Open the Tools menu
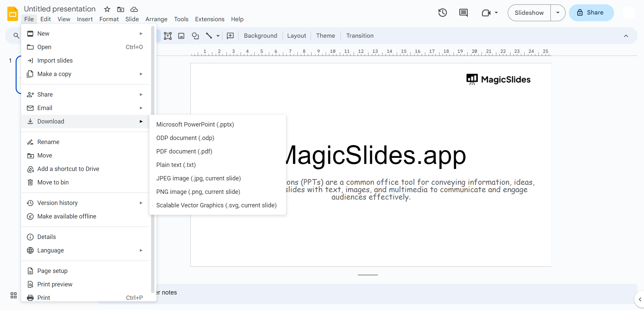This screenshot has width=644, height=310. [181, 19]
